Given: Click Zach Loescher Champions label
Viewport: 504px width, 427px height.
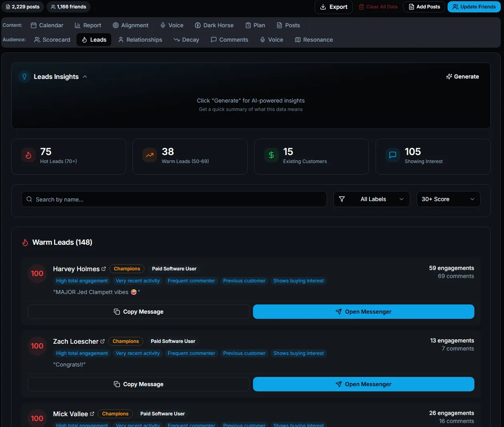Looking at the screenshot, I should [x=126, y=341].
